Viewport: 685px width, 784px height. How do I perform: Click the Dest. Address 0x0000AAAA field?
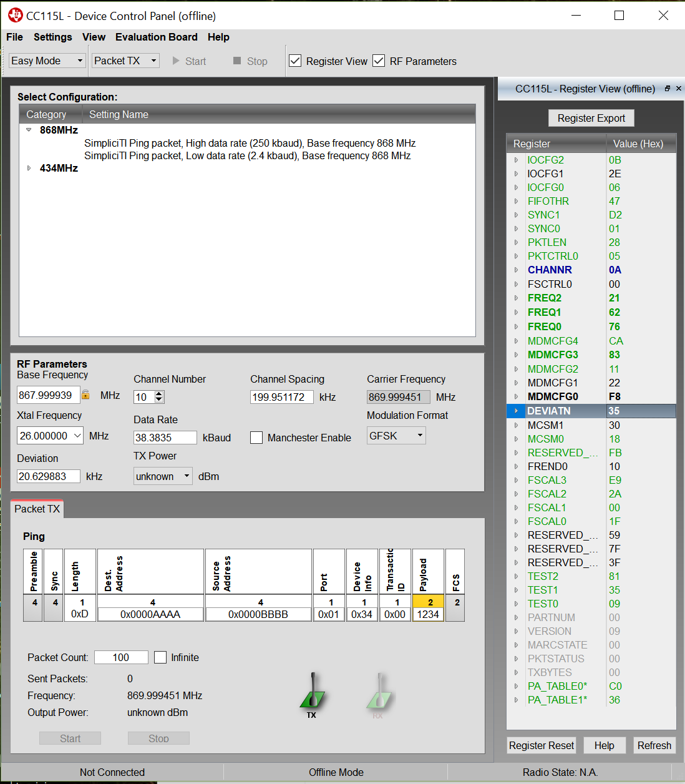pos(150,614)
